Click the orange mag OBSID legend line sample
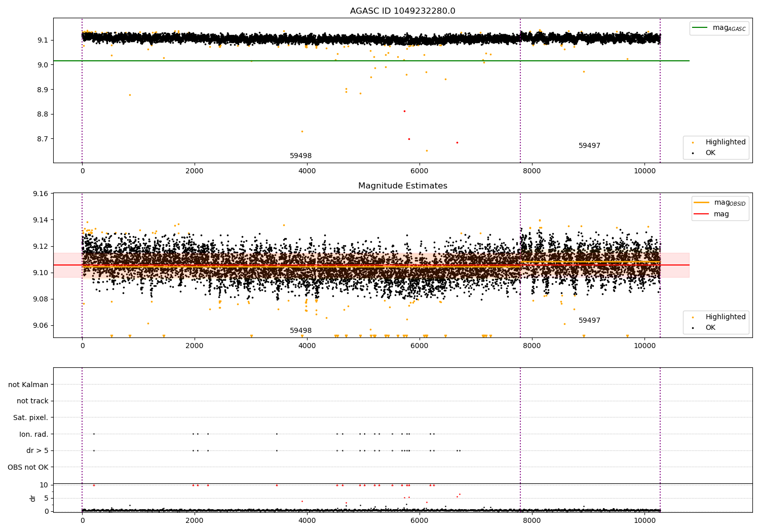 click(x=702, y=203)
